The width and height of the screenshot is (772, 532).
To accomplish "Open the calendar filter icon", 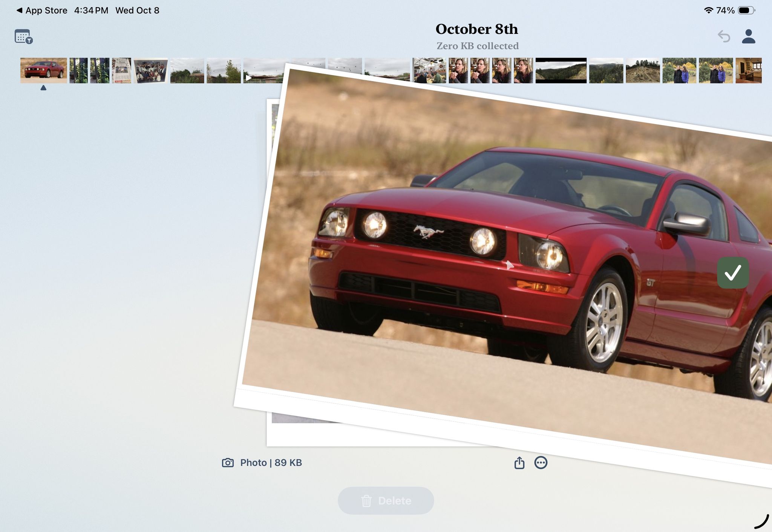I will click(x=23, y=37).
